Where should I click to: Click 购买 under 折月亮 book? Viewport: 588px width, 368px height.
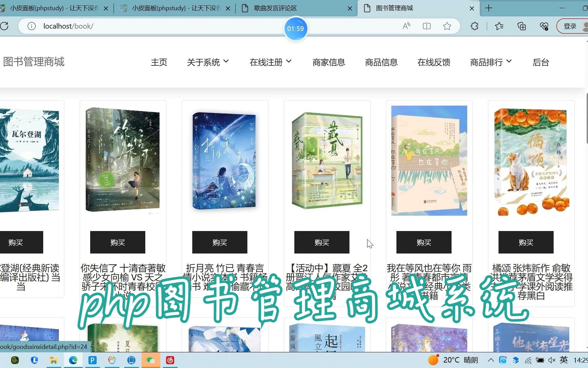(220, 242)
